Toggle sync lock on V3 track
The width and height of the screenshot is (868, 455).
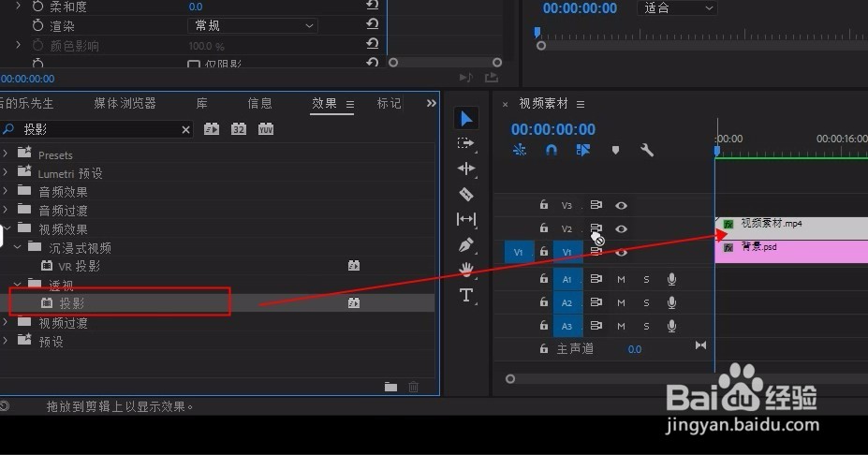click(596, 205)
